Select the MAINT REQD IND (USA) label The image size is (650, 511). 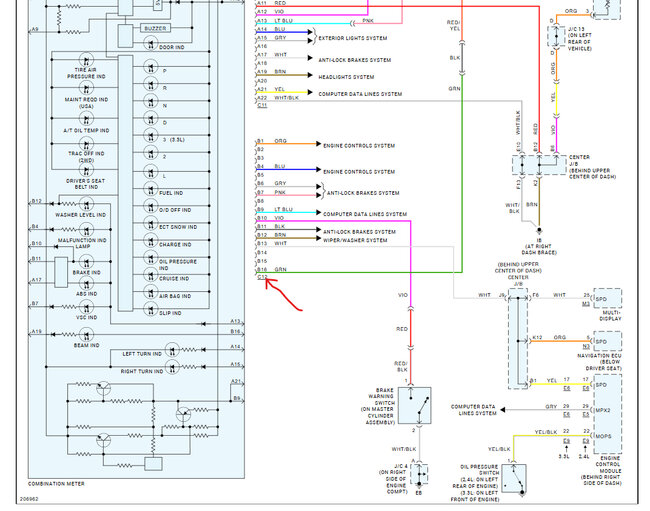tap(86, 103)
